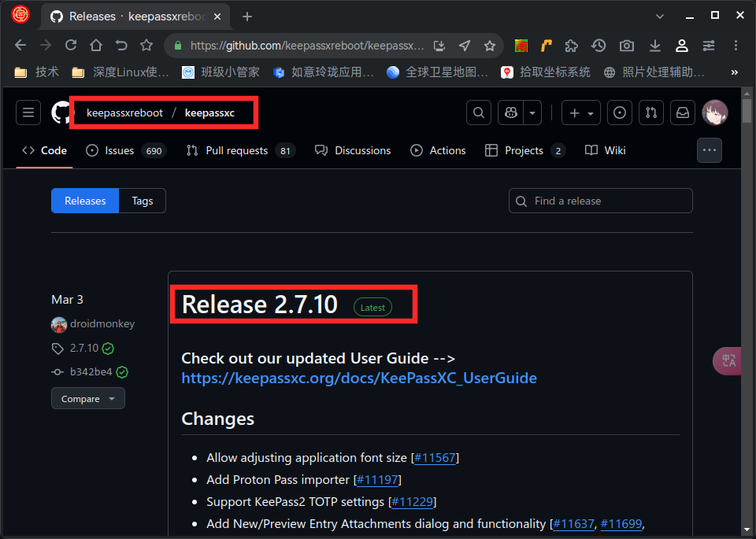The width and height of the screenshot is (756, 539).
Task: Switch to the Tags view
Action: tap(143, 201)
